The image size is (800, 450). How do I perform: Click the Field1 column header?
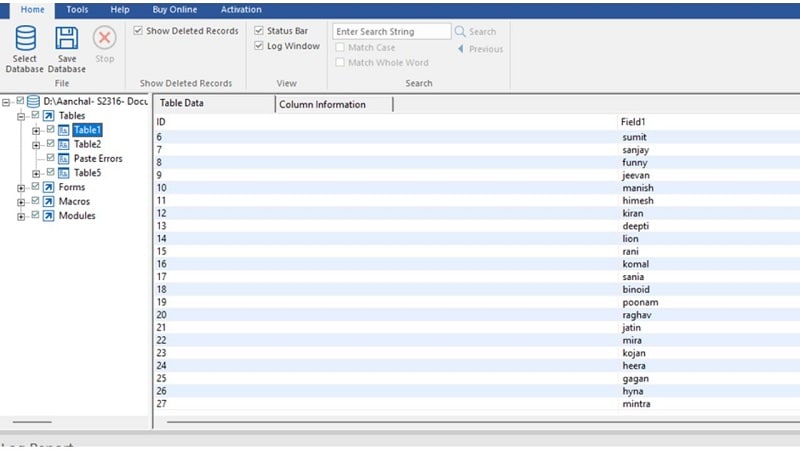tap(709, 122)
